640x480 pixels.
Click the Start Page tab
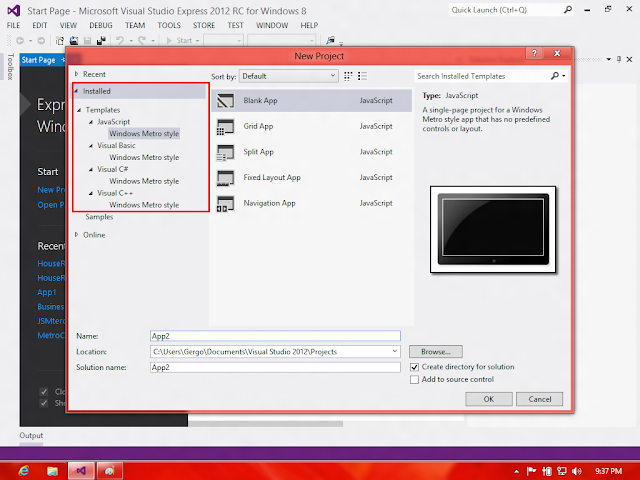[38, 60]
